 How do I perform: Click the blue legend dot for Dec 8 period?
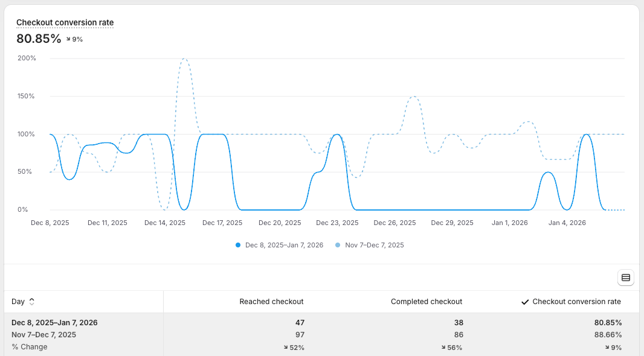click(237, 245)
